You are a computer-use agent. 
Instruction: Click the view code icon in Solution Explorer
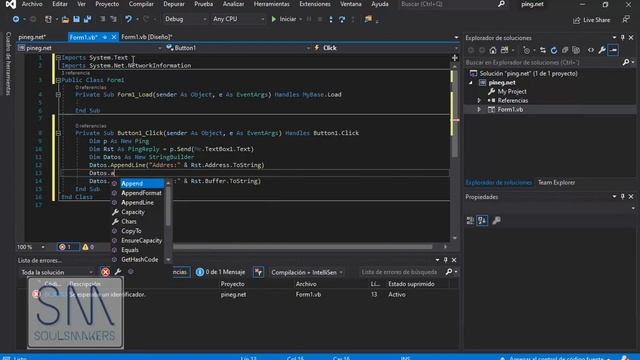pos(591,50)
